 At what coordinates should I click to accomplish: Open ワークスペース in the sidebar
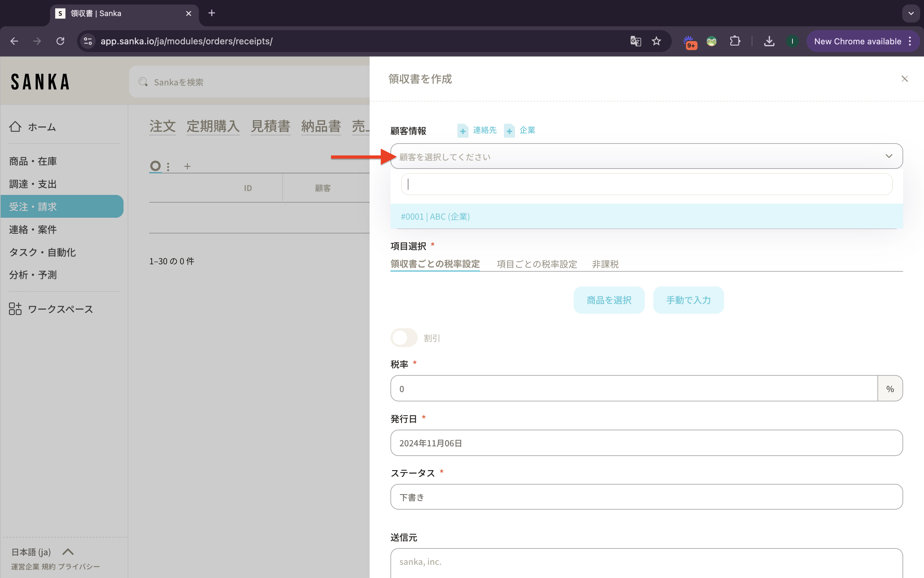coord(51,309)
